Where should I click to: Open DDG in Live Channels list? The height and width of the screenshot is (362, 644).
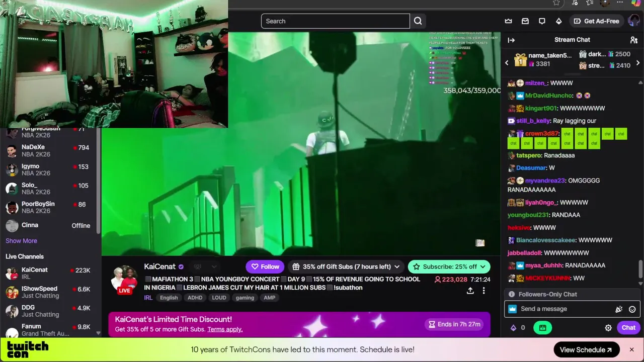[48, 311]
